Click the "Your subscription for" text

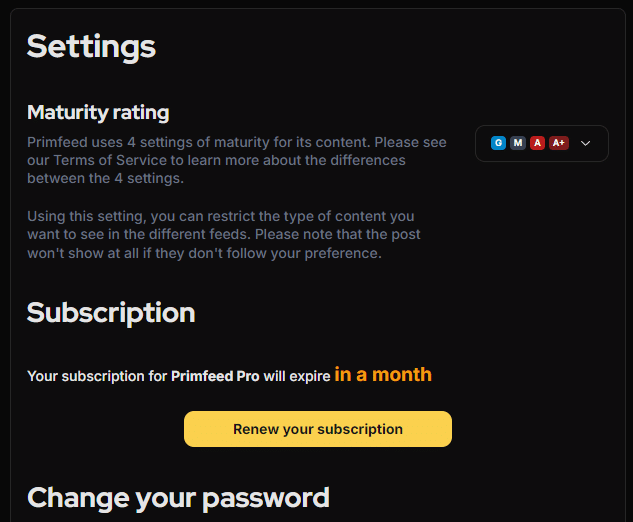point(97,377)
